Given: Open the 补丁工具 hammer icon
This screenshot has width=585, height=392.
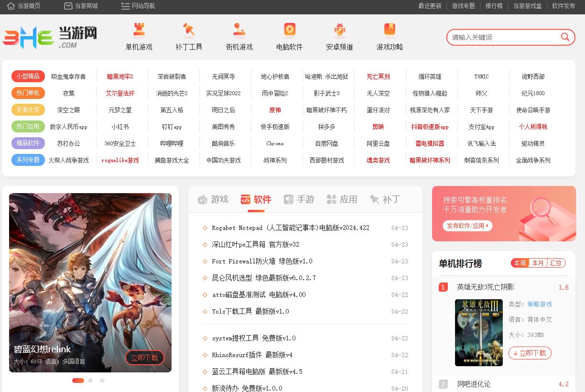Looking at the screenshot, I should tap(189, 30).
